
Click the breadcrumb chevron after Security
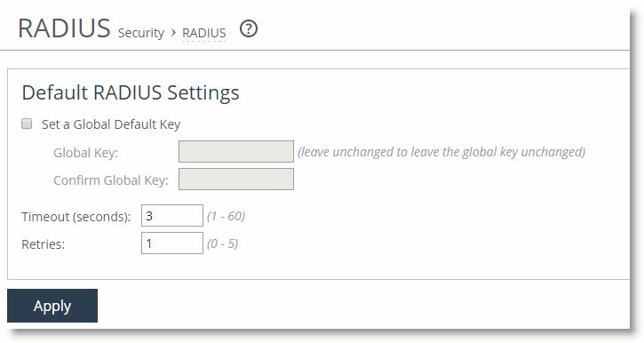173,33
